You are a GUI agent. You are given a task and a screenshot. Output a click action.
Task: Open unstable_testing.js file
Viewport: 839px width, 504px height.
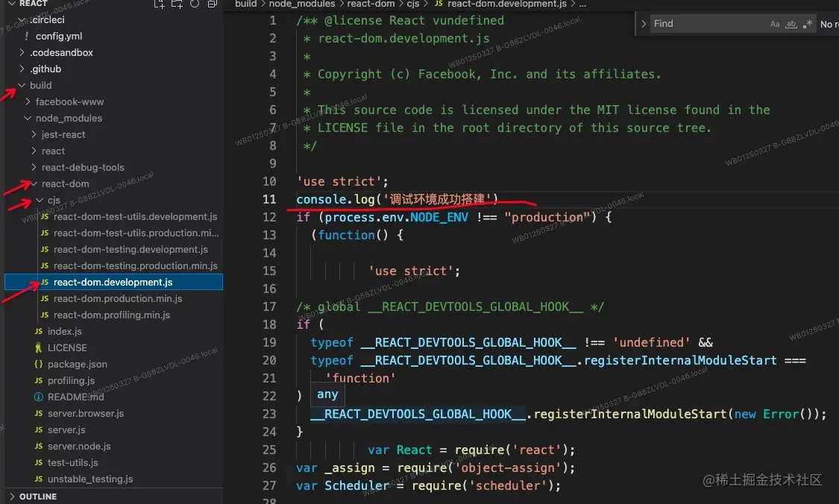[x=90, y=479]
